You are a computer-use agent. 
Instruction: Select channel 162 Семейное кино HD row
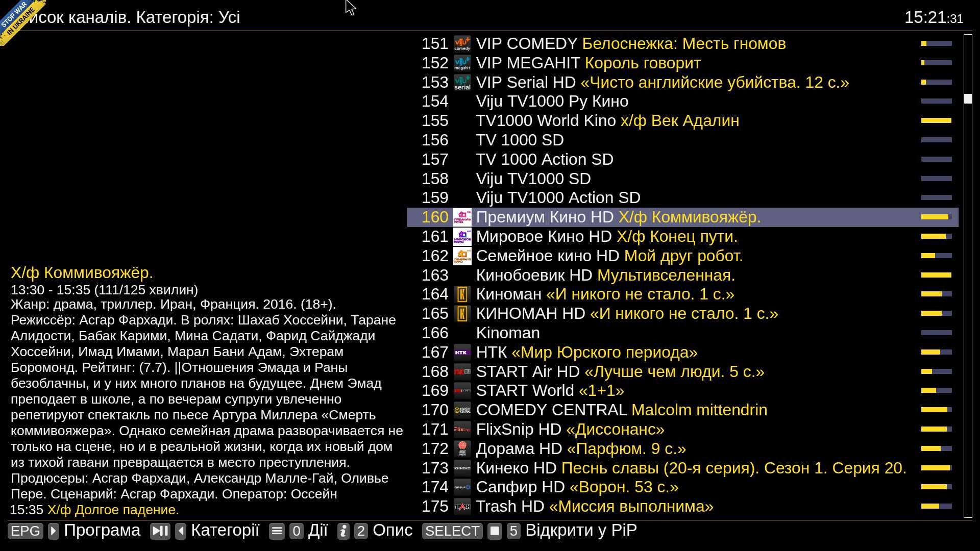click(x=683, y=256)
